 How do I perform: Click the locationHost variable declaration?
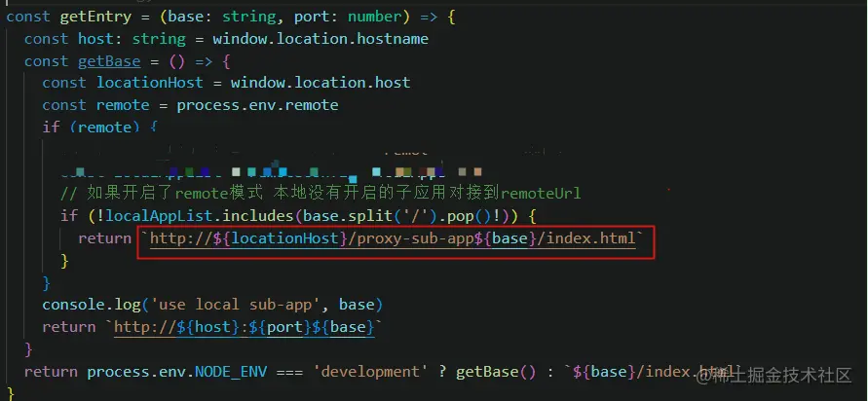point(150,83)
